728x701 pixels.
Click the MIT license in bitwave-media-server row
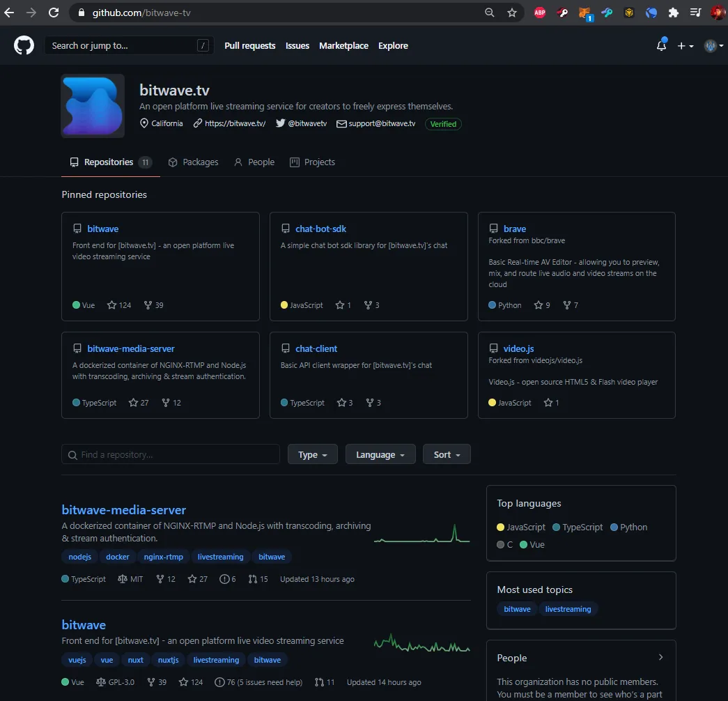[x=130, y=579]
